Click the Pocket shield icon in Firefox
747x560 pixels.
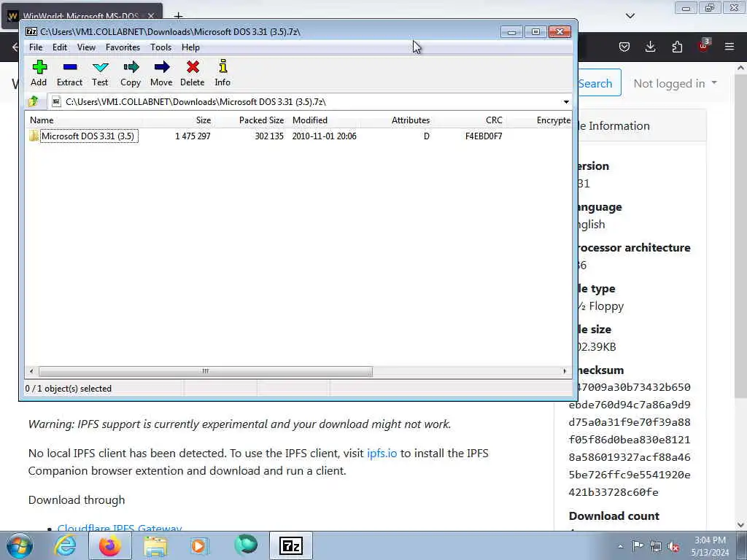click(x=624, y=47)
